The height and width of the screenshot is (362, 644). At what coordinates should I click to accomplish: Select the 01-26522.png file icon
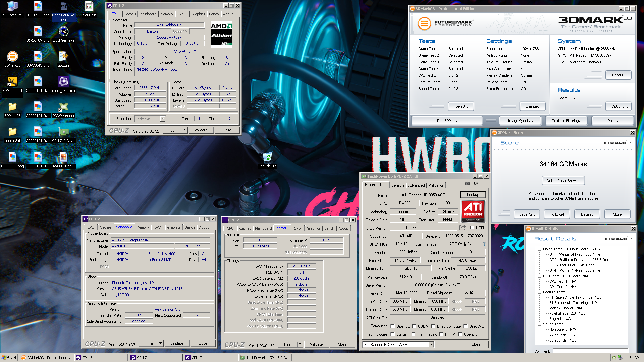click(x=38, y=9)
